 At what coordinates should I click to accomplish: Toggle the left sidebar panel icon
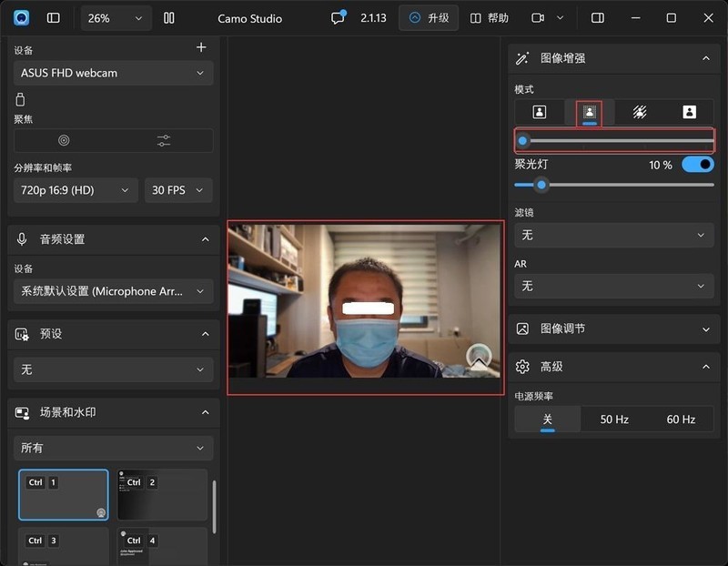coord(54,18)
